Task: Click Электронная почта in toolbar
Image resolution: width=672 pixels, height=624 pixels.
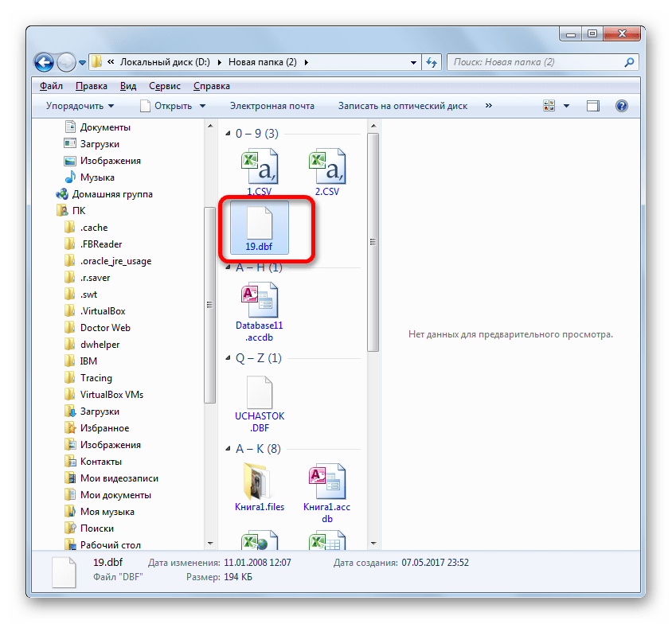Action: (x=272, y=106)
